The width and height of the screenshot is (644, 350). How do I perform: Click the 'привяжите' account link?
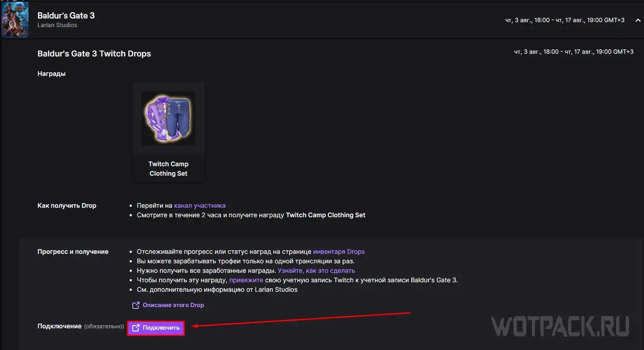(246, 280)
